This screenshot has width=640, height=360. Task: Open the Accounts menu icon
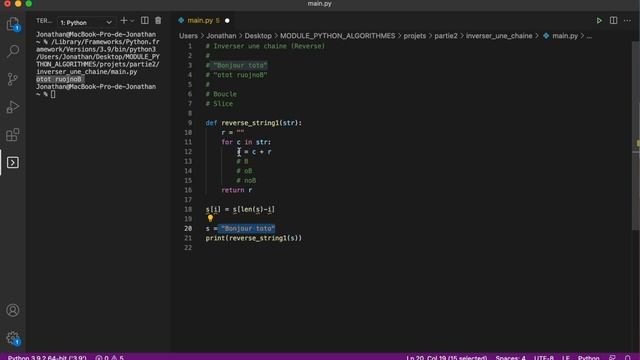13,310
